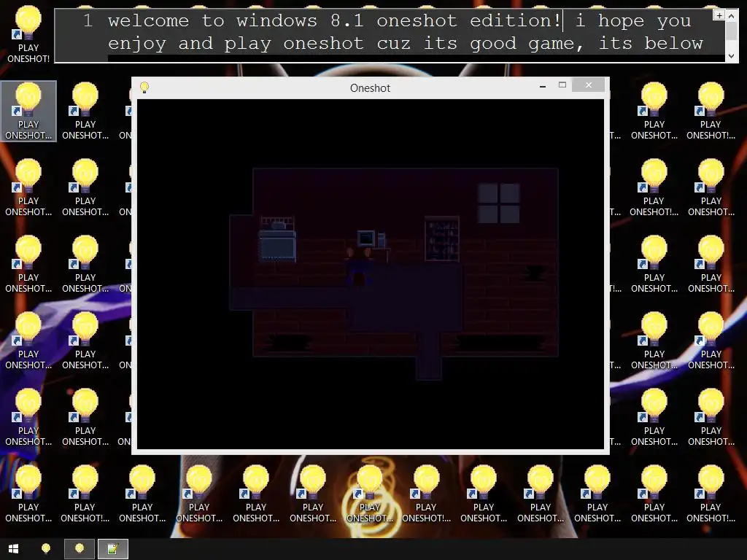Close the Oneshot game window
Screen dimensions: 747x560
tap(589, 85)
